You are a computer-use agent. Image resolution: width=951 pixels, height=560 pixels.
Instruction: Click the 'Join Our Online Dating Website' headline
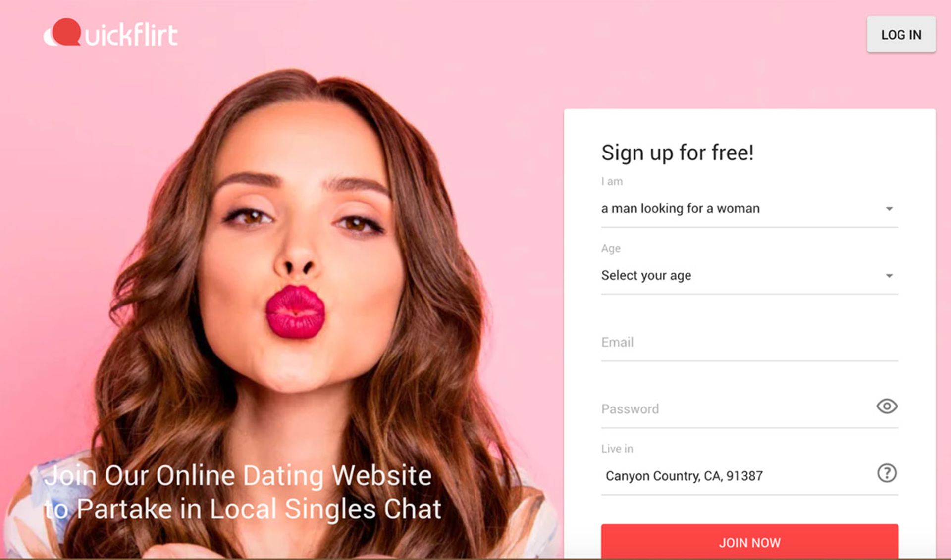pyautogui.click(x=238, y=475)
